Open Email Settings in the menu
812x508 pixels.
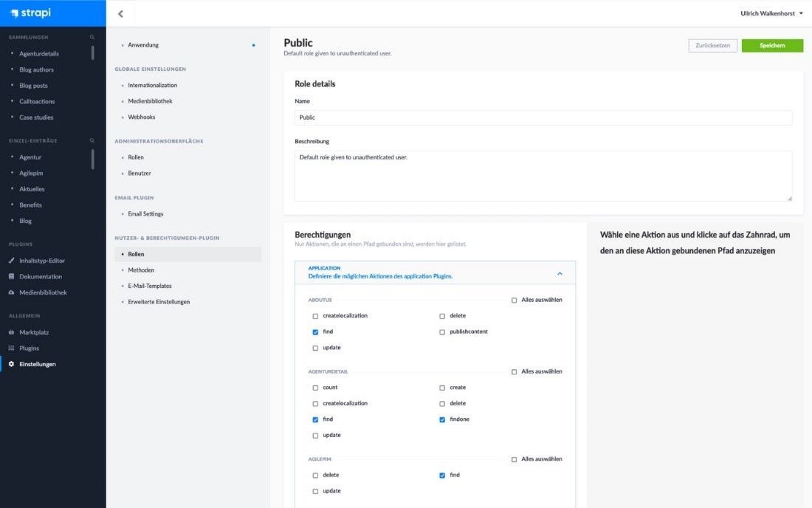pos(145,213)
